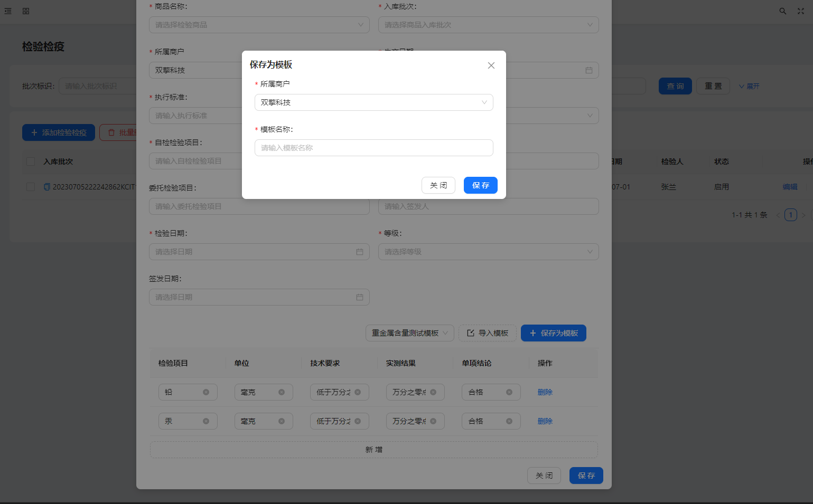Click 保存为模板 button

point(553,333)
